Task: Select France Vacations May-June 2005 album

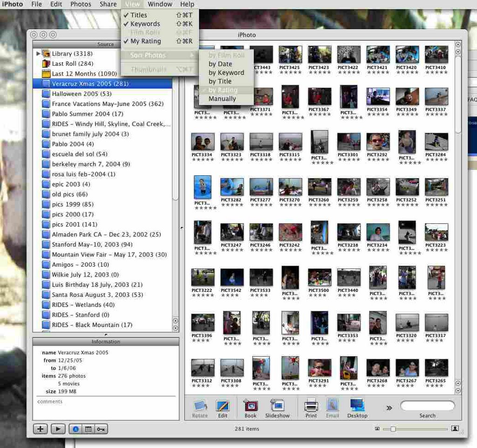Action: coord(102,104)
